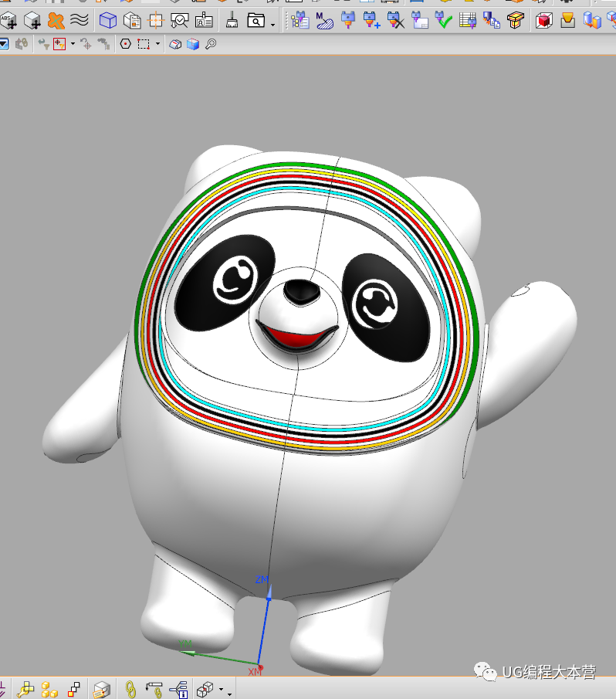Expand the rectangle selection dropdown arrow
616x699 pixels.
tap(157, 44)
